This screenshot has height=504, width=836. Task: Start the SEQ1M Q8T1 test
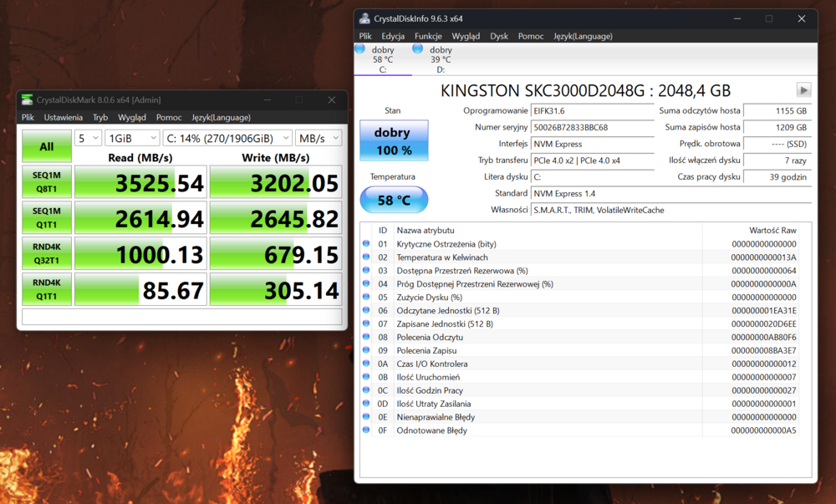(47, 182)
